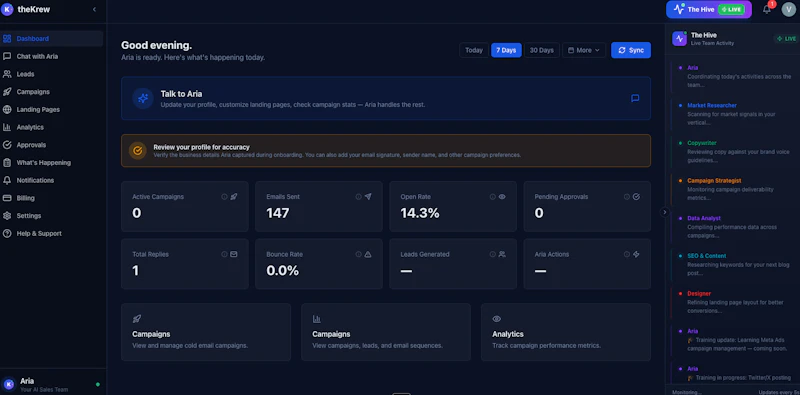Image resolution: width=800 pixels, height=395 pixels.
Task: Select the 30 Days range filter
Action: pyautogui.click(x=542, y=50)
